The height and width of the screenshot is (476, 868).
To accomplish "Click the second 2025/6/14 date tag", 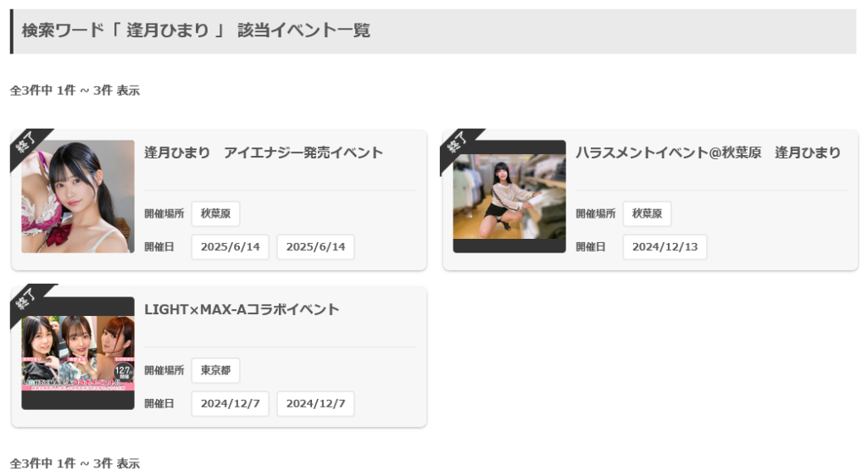I will [x=315, y=246].
